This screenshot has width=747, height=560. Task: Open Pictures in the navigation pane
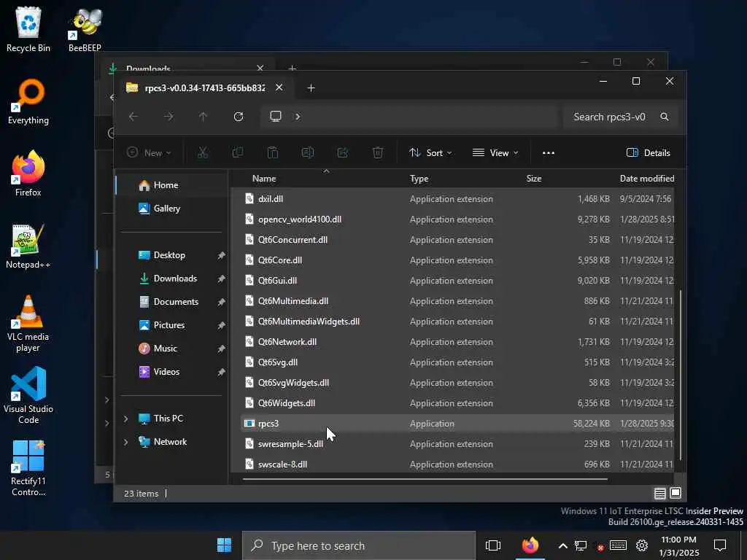pyautogui.click(x=171, y=325)
